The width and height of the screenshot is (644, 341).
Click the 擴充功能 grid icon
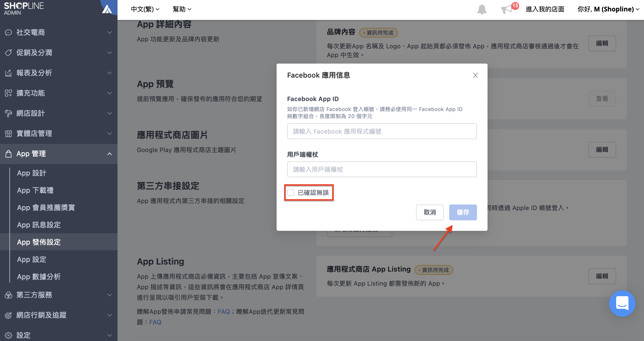coord(8,93)
